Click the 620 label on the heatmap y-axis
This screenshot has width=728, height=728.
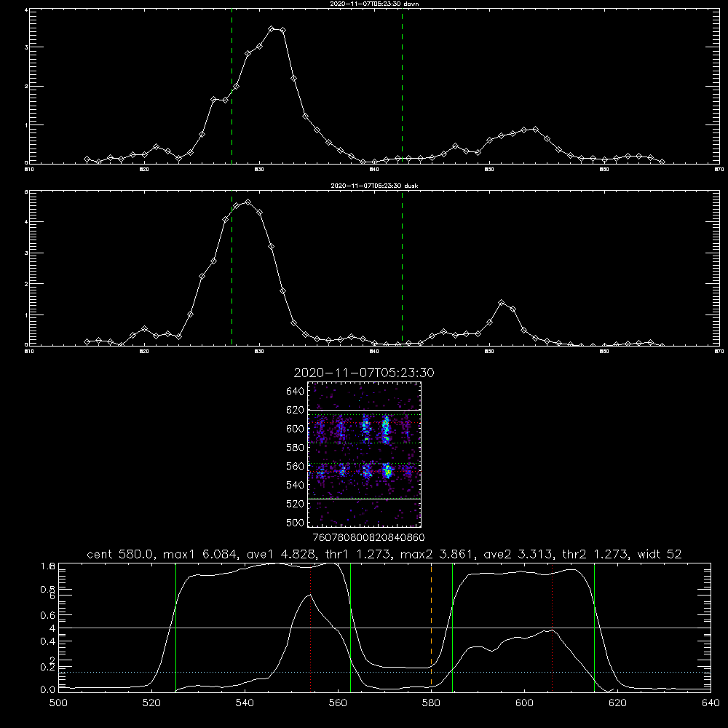pos(295,410)
